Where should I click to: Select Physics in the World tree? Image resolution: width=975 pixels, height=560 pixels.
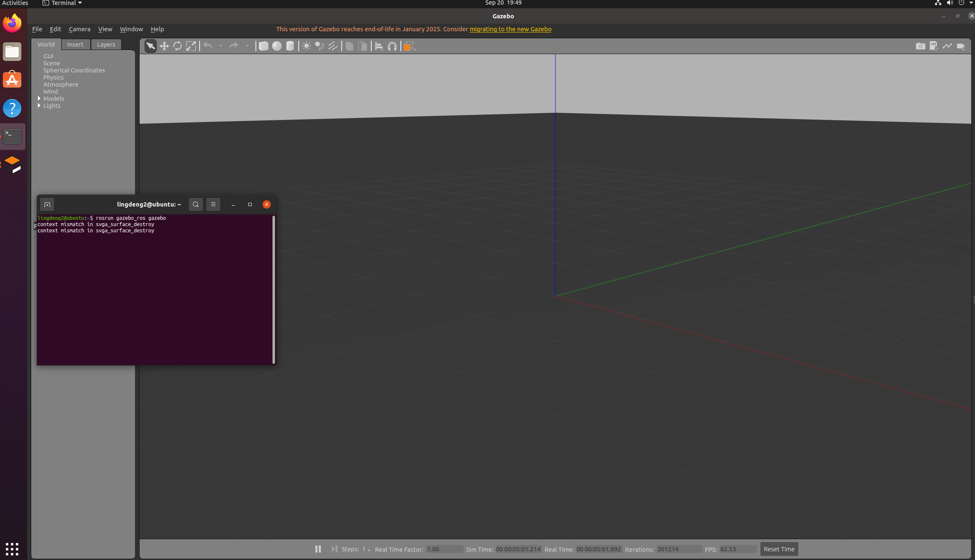click(53, 77)
